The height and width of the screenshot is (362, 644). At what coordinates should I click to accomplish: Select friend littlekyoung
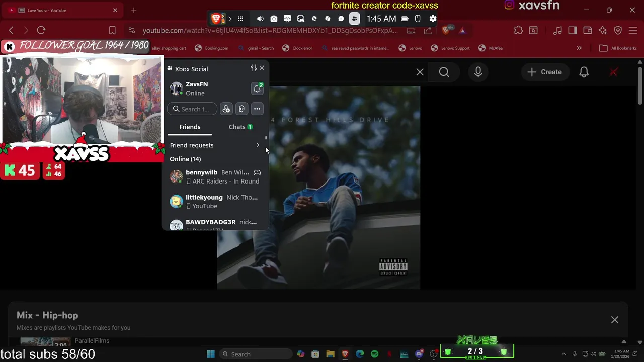pyautogui.click(x=215, y=201)
